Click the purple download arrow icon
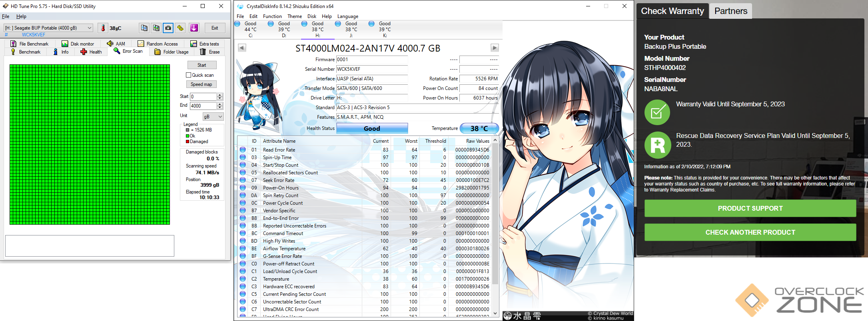 pyautogui.click(x=194, y=28)
